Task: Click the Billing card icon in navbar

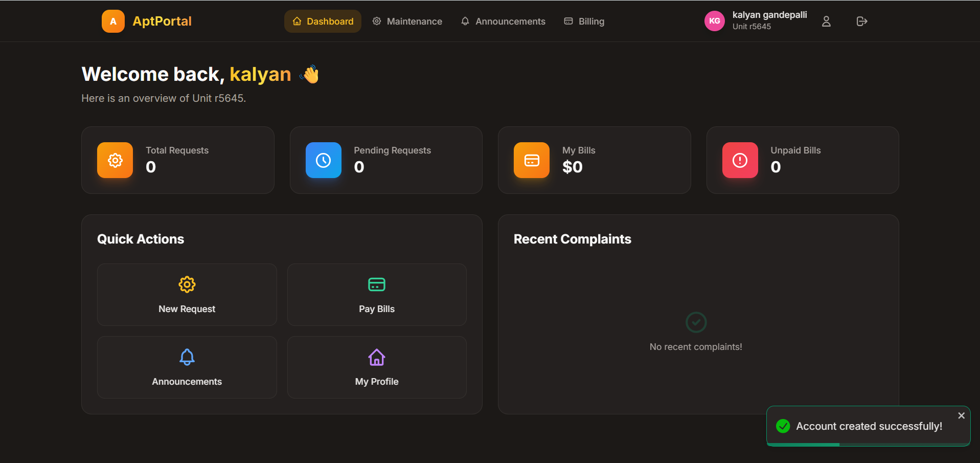Action: click(568, 21)
